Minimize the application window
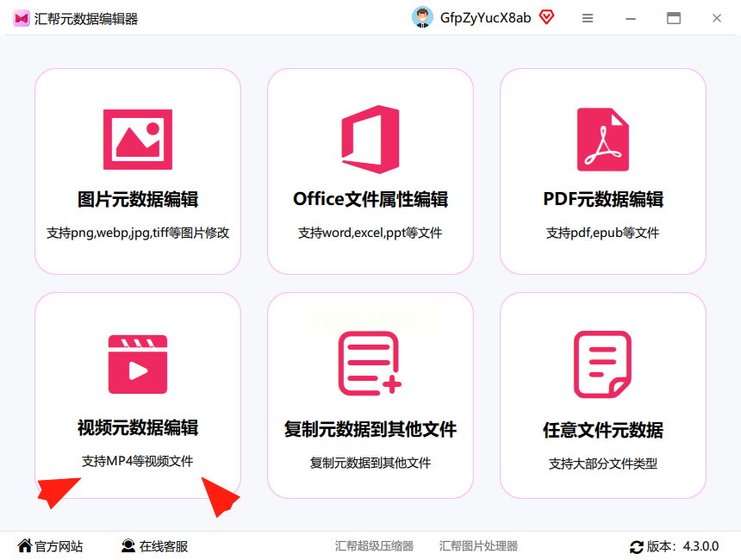 point(631,18)
